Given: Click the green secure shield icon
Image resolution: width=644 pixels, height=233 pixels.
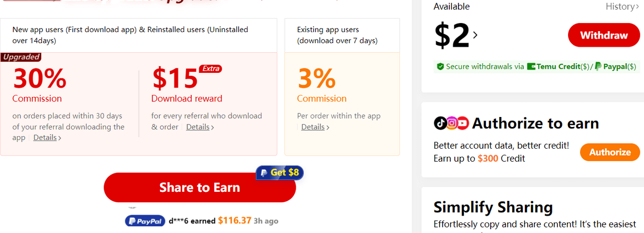Looking at the screenshot, I should [440, 66].
